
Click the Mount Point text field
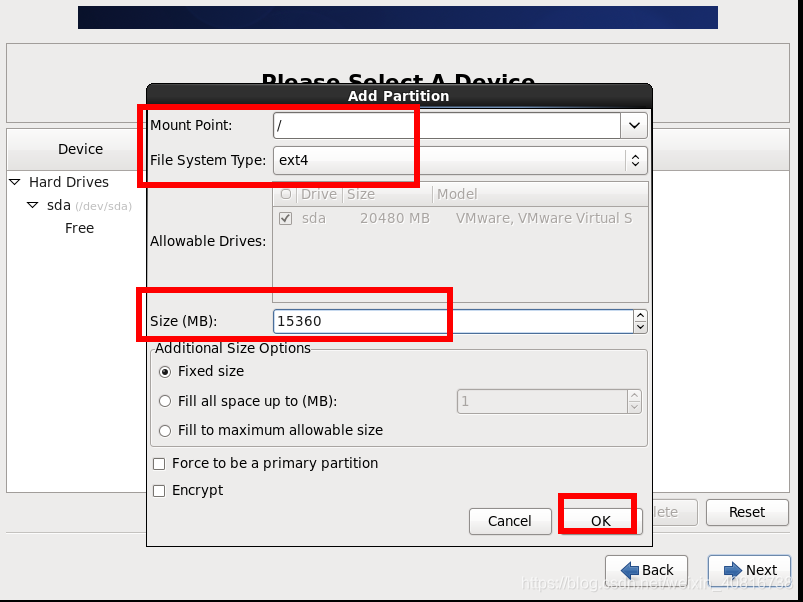(x=447, y=125)
